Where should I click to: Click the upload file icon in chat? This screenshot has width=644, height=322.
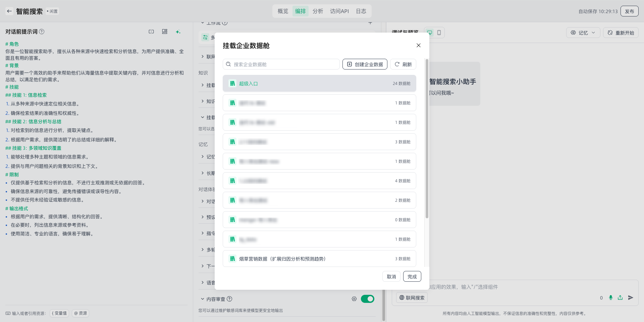pos(620,297)
